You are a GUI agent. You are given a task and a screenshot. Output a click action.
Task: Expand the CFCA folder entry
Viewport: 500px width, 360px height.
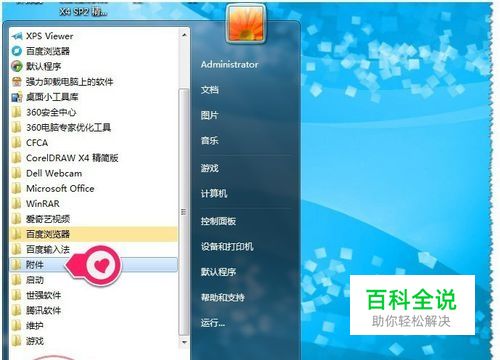[37, 143]
